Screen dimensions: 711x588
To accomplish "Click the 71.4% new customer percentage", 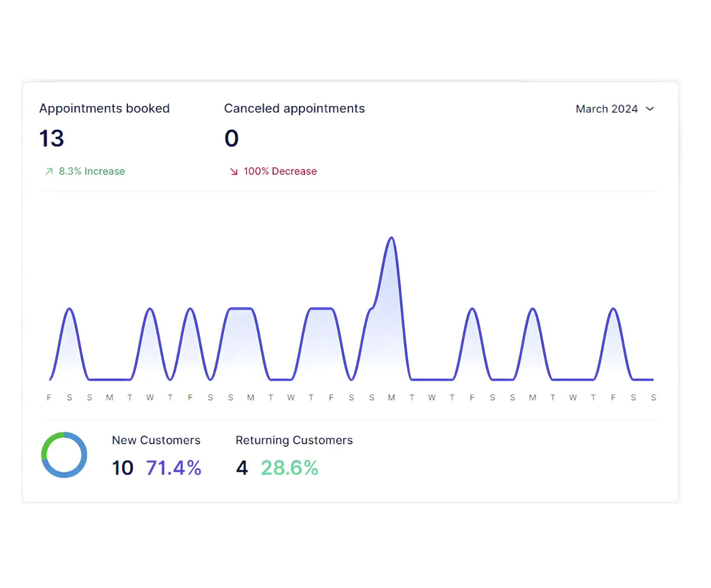I will 173,467.
